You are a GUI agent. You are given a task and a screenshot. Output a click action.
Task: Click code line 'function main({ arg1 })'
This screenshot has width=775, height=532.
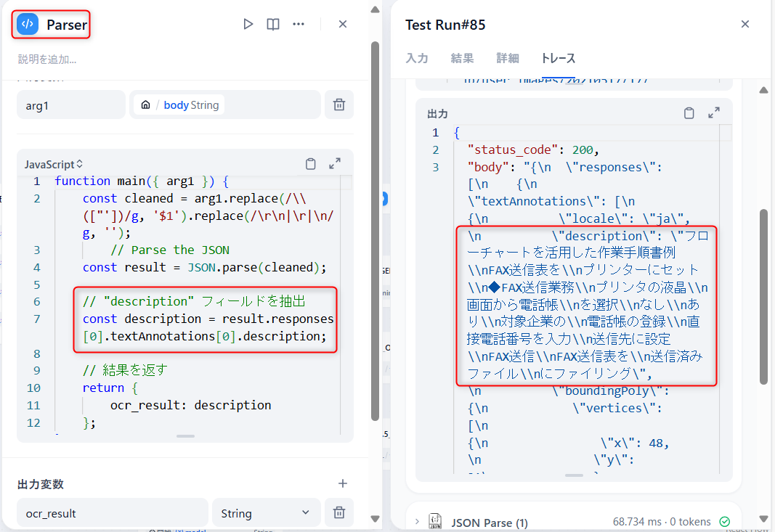142,181
